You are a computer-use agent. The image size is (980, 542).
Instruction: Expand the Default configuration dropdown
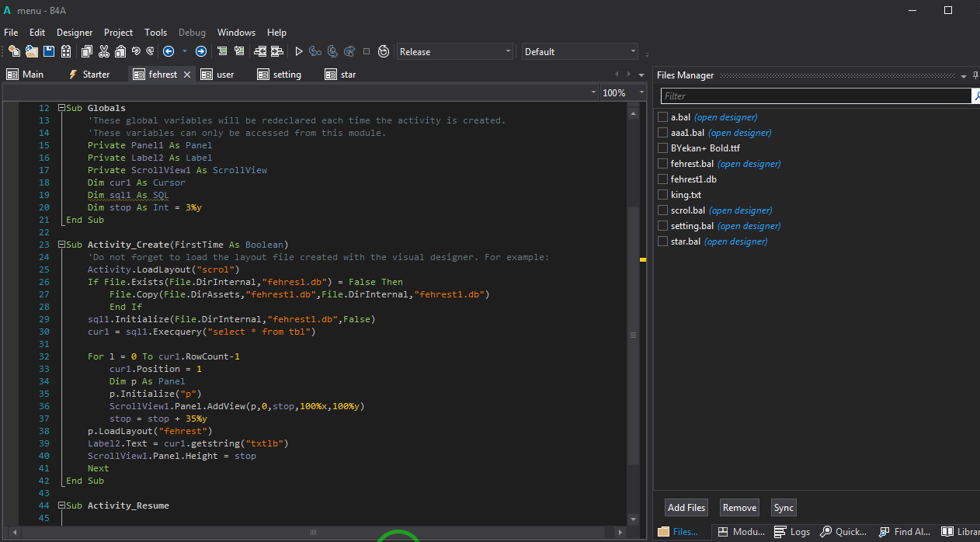[x=579, y=52]
